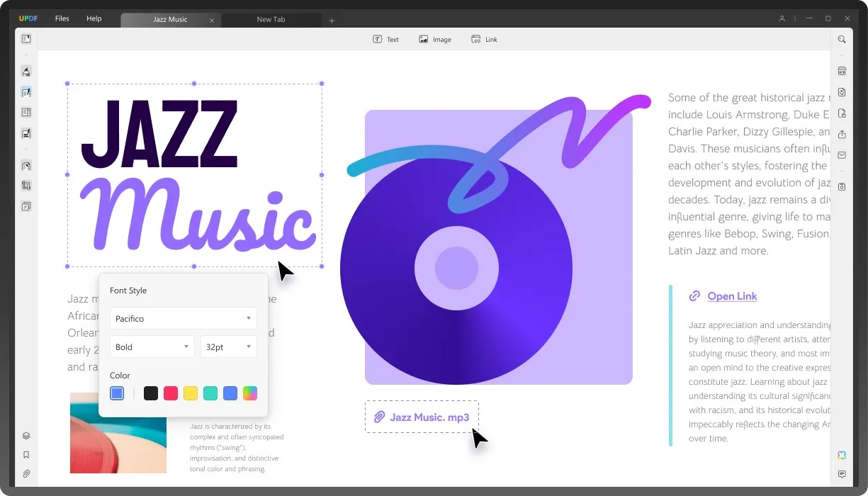Image resolution: width=868 pixels, height=496 pixels.
Task: Open the comments chat panel icon
Action: tap(842, 474)
